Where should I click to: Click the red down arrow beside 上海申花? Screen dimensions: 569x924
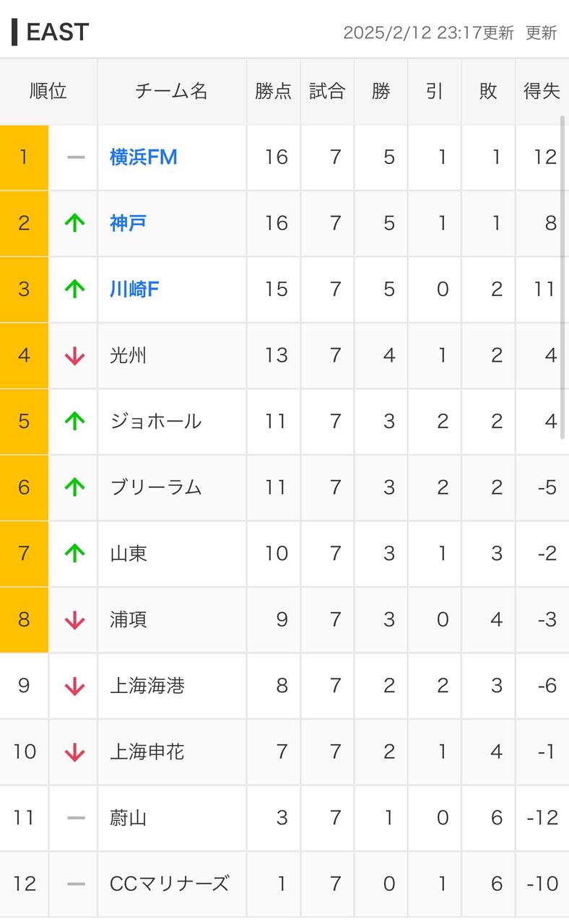click(x=74, y=752)
